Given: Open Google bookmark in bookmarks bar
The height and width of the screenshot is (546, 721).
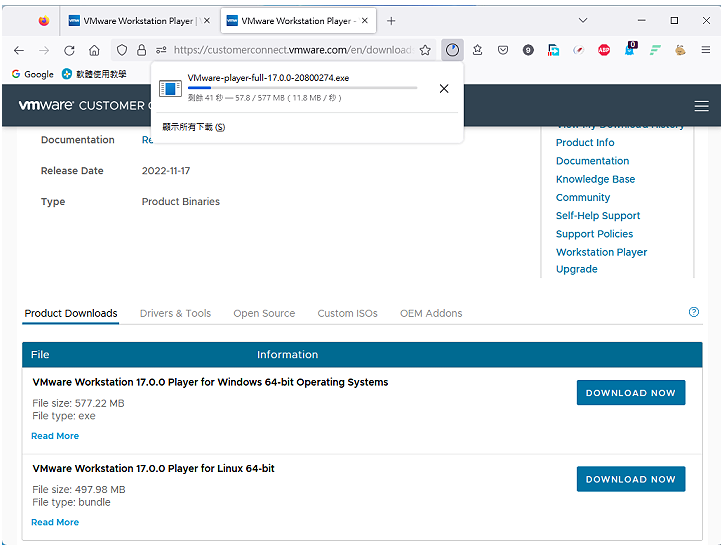Looking at the screenshot, I should [x=33, y=74].
